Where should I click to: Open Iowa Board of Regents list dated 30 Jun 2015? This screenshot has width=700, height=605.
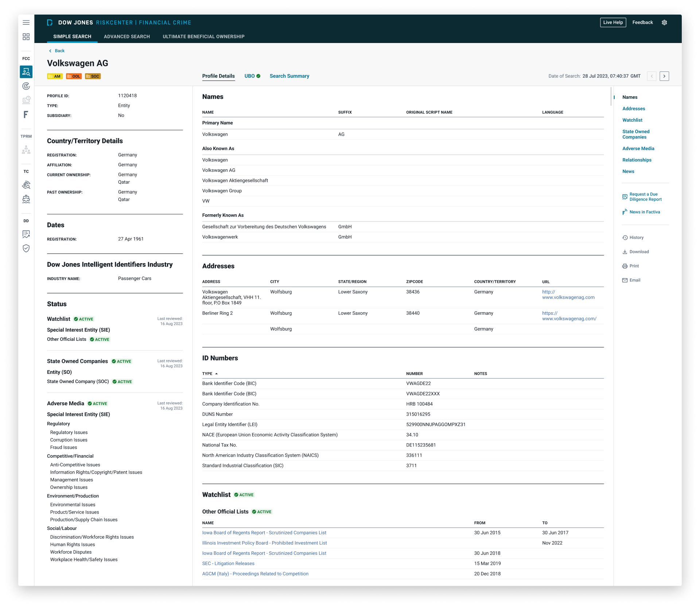click(x=264, y=533)
